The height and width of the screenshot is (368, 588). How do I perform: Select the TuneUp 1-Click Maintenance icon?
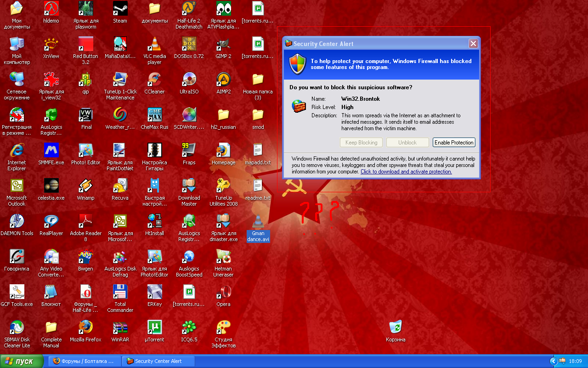coord(120,79)
